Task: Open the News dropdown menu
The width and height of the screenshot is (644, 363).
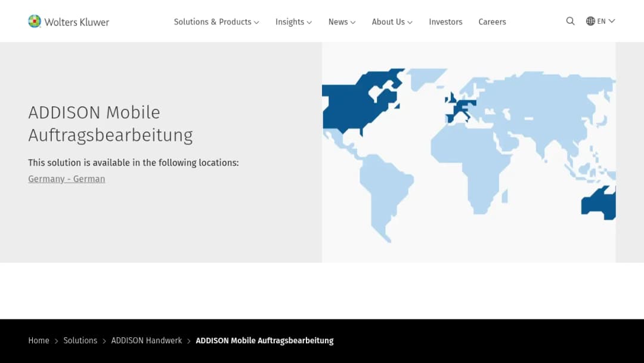Action: [x=342, y=21]
